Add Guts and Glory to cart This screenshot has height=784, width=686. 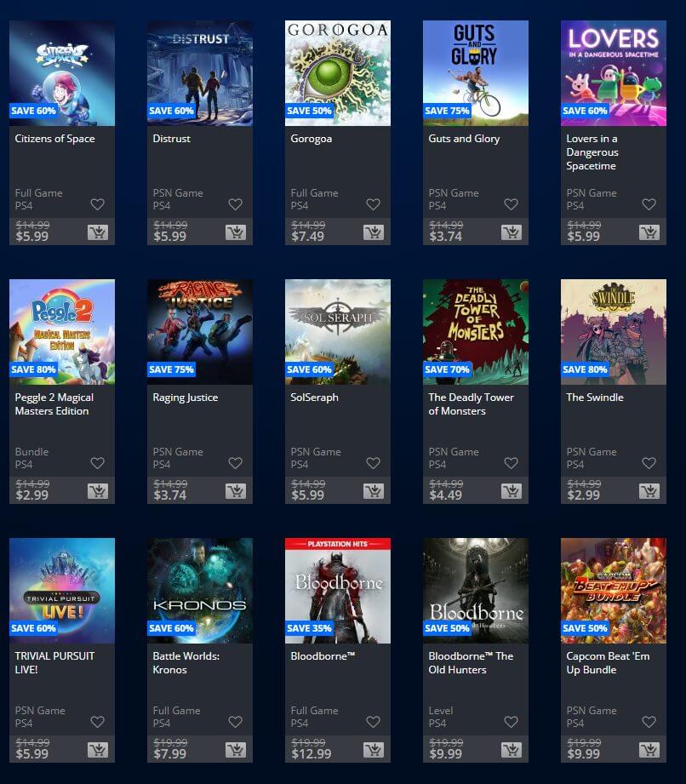pyautogui.click(x=512, y=232)
